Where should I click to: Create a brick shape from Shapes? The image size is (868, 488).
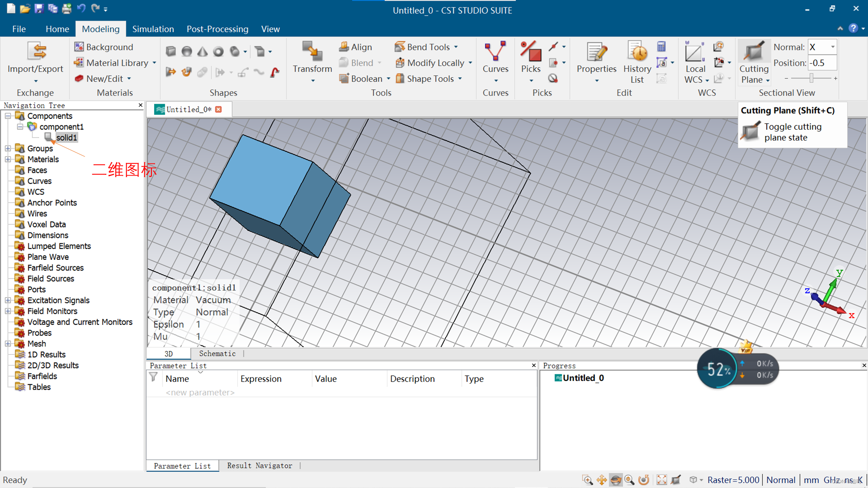point(171,51)
